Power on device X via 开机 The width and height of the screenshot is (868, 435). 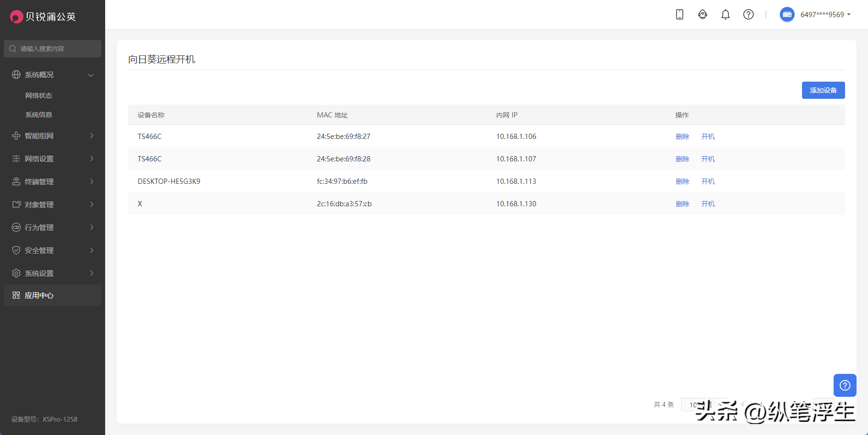[708, 204]
